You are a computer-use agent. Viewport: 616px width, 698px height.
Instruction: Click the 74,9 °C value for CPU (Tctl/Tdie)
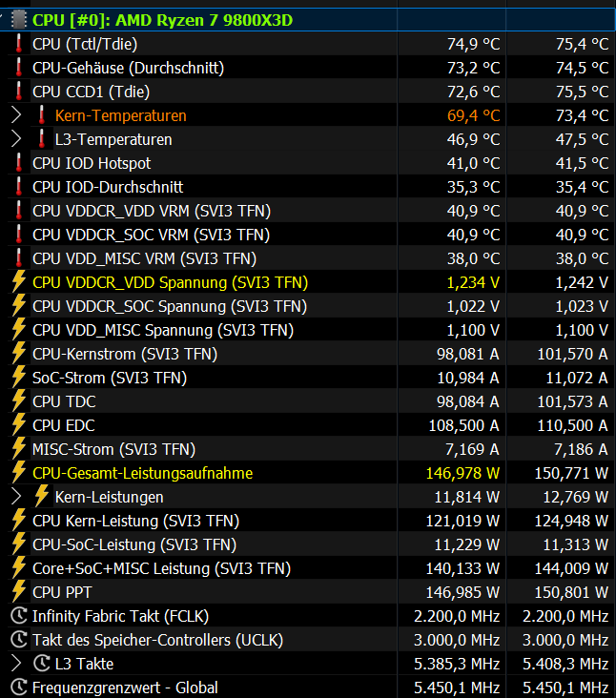point(474,44)
